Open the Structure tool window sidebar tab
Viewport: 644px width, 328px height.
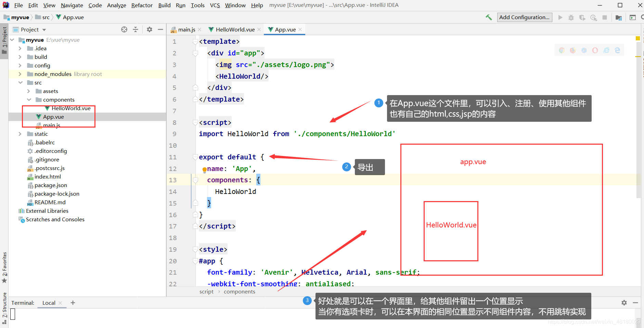pos(4,308)
